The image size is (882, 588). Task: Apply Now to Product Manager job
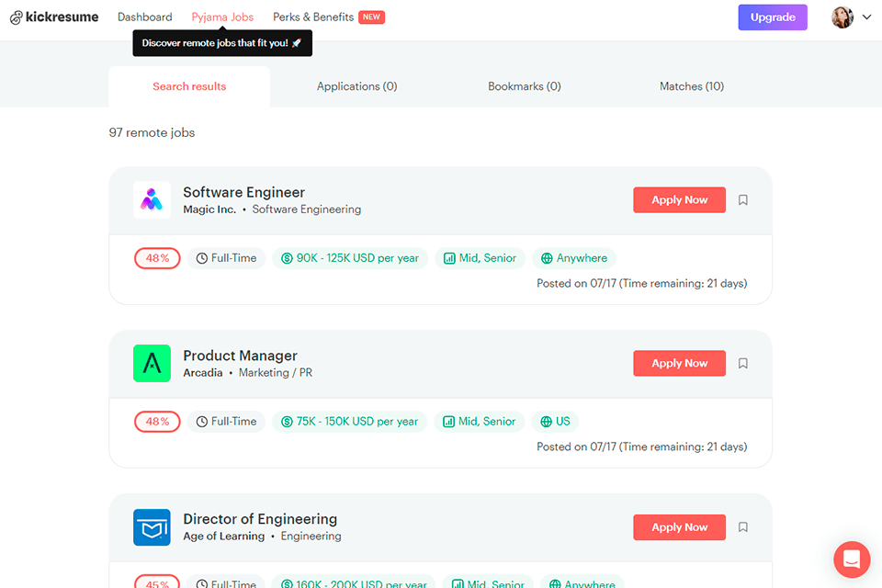coord(679,364)
